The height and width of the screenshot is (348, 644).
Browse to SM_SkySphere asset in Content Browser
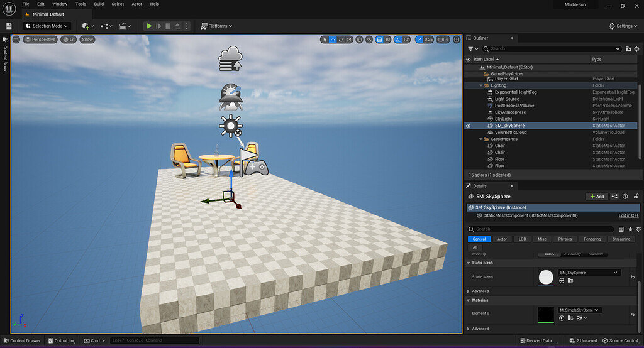[570, 281]
